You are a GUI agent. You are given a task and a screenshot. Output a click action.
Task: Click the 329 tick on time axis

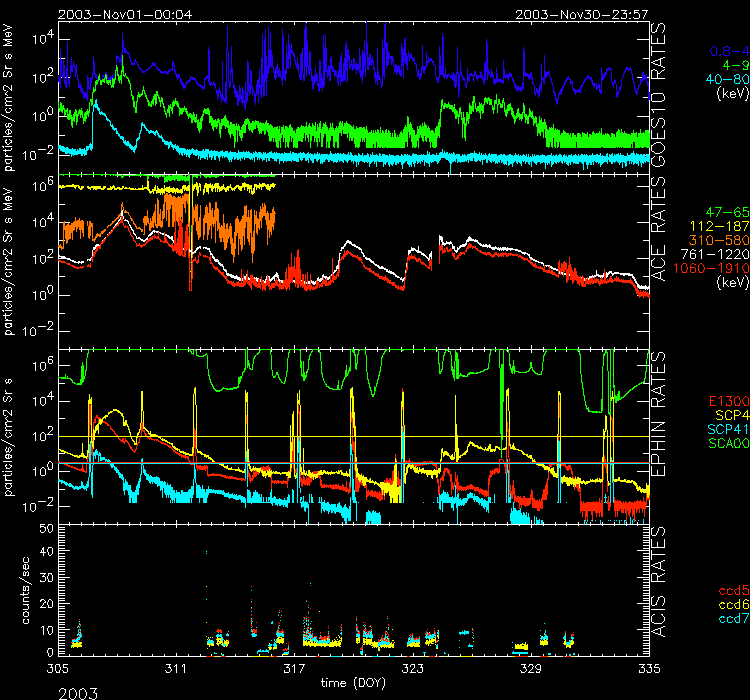[x=530, y=667]
